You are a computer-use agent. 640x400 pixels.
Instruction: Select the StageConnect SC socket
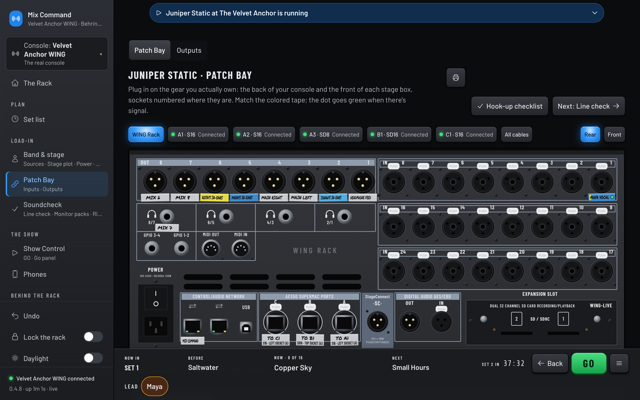[377, 321]
